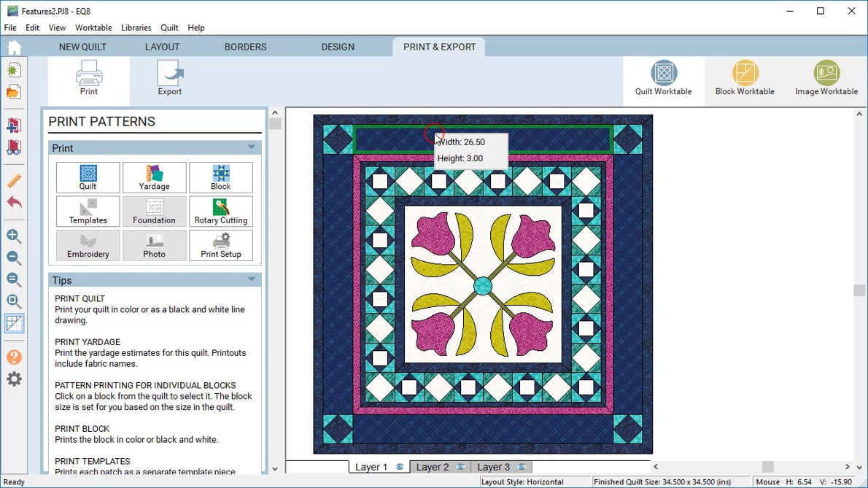Switch to LAYOUT tab
The image size is (868, 488).
162,47
